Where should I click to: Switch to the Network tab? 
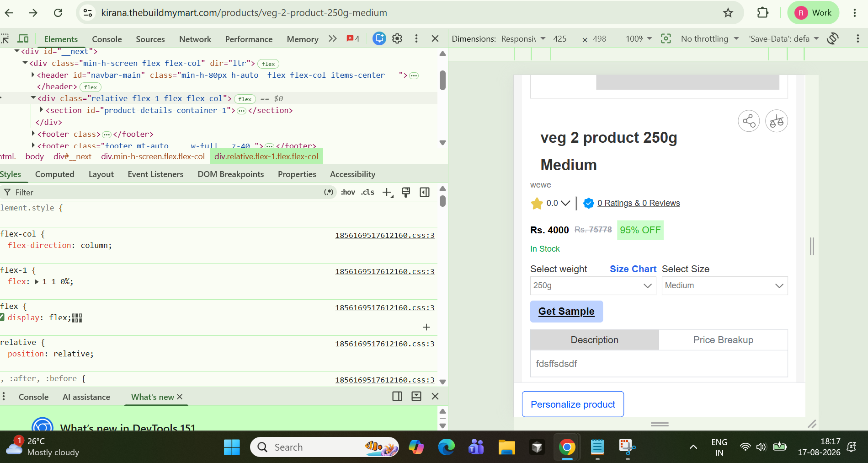pyautogui.click(x=195, y=39)
